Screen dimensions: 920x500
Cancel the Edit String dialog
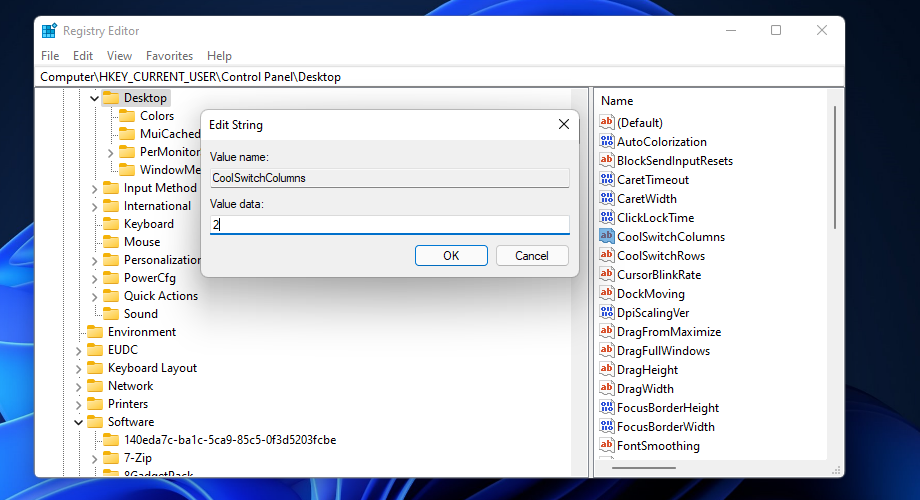point(532,255)
